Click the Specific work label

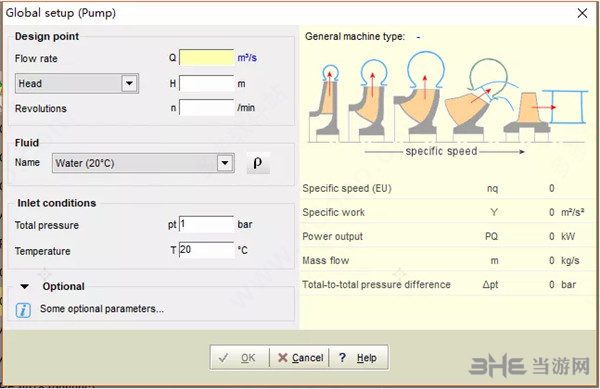[333, 212]
